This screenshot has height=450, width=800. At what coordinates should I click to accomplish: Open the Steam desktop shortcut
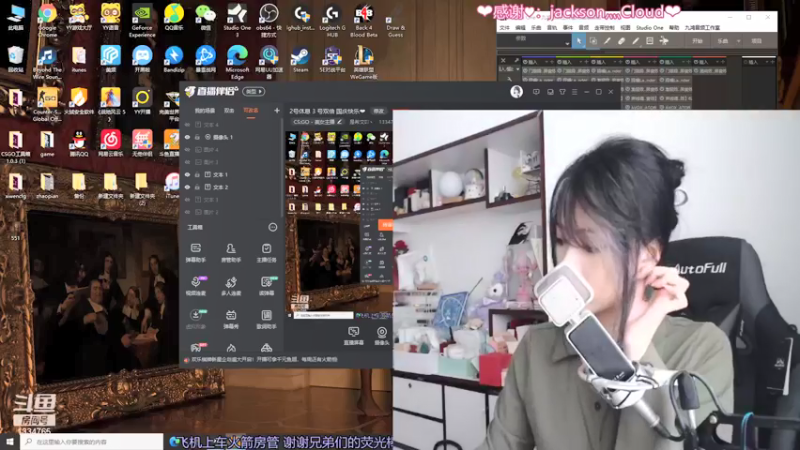(x=301, y=59)
